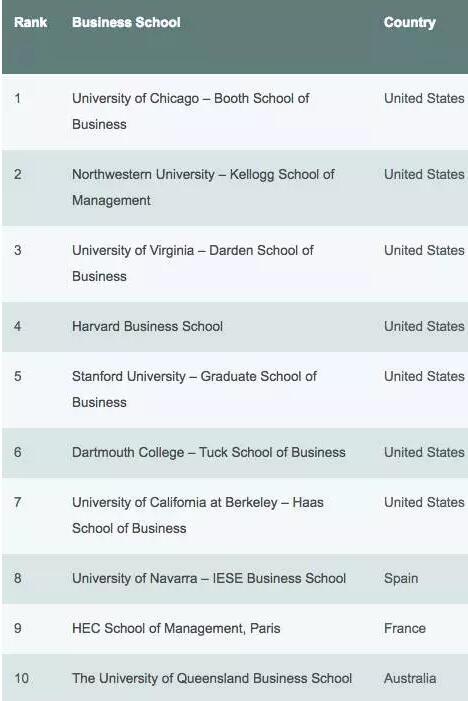Click rank number 8 cell
The height and width of the screenshot is (701, 468).
coord(17,579)
